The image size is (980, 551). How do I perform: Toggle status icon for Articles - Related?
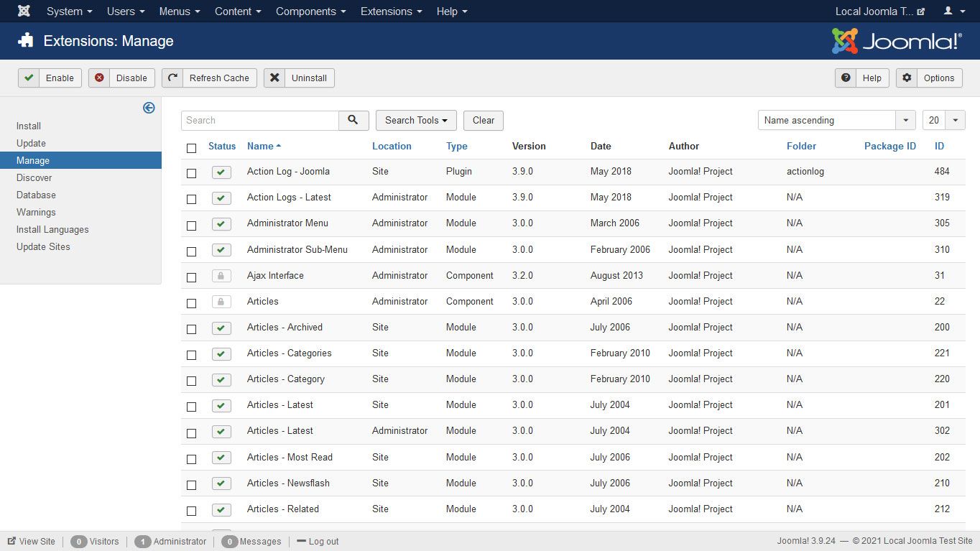221,509
